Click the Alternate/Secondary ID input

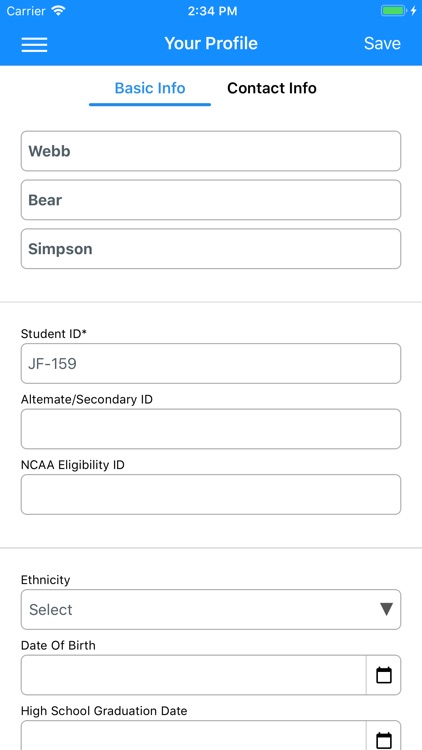(x=211, y=429)
